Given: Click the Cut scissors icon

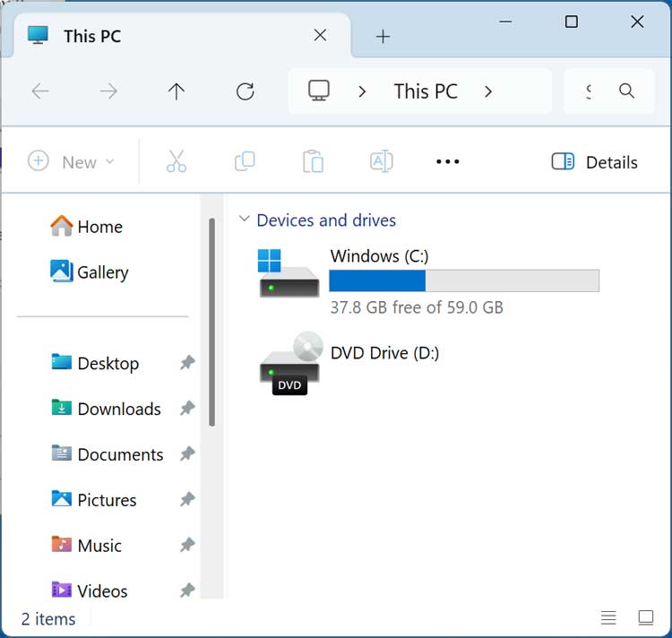Looking at the screenshot, I should coord(177,161).
